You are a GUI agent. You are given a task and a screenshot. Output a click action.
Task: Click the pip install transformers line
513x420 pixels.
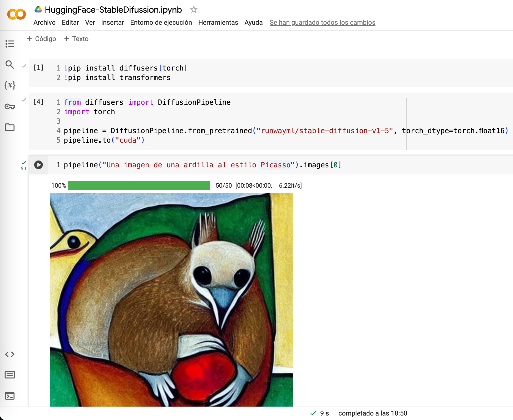117,78
